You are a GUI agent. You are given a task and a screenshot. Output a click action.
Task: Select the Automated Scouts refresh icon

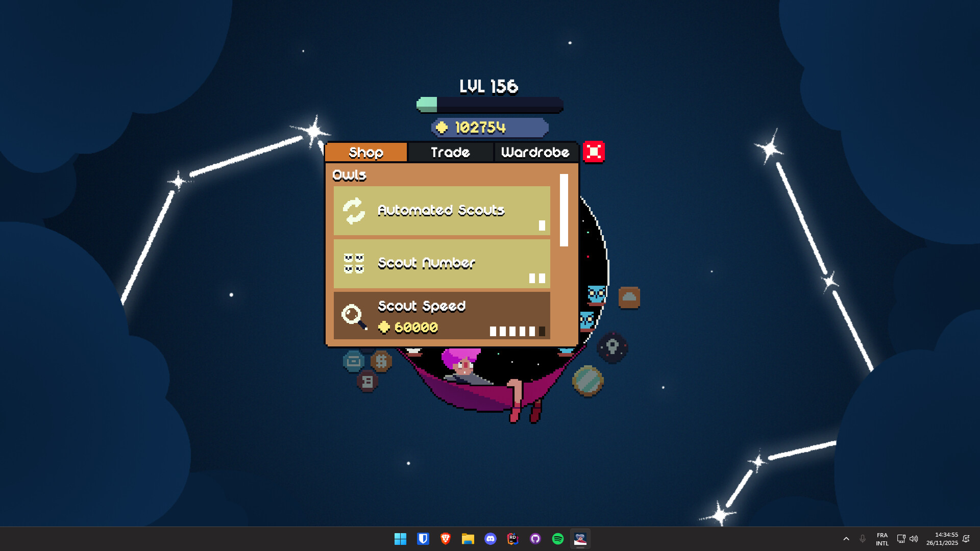click(x=354, y=211)
